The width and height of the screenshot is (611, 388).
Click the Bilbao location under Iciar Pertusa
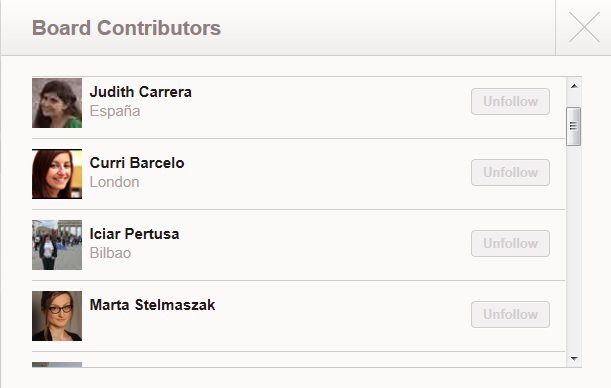click(x=110, y=253)
